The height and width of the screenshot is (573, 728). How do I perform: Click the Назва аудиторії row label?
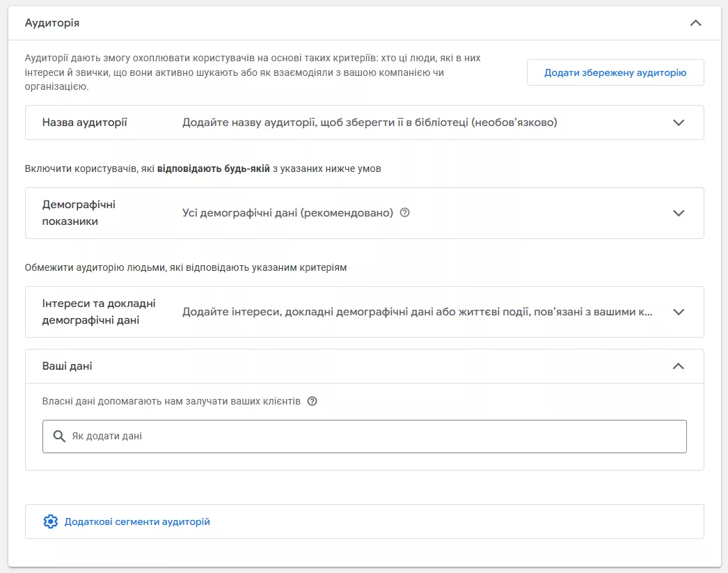84,123
